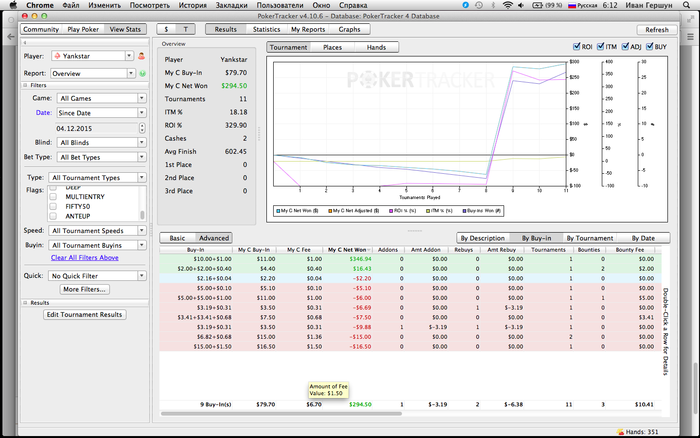700x438 pixels.
Task: Click the player search icon next to Yankstar
Action: [x=141, y=55]
